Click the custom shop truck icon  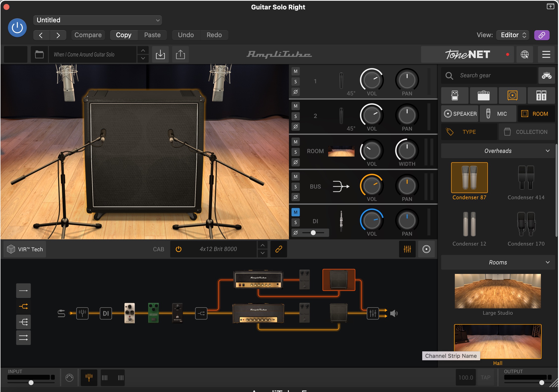tap(546, 75)
